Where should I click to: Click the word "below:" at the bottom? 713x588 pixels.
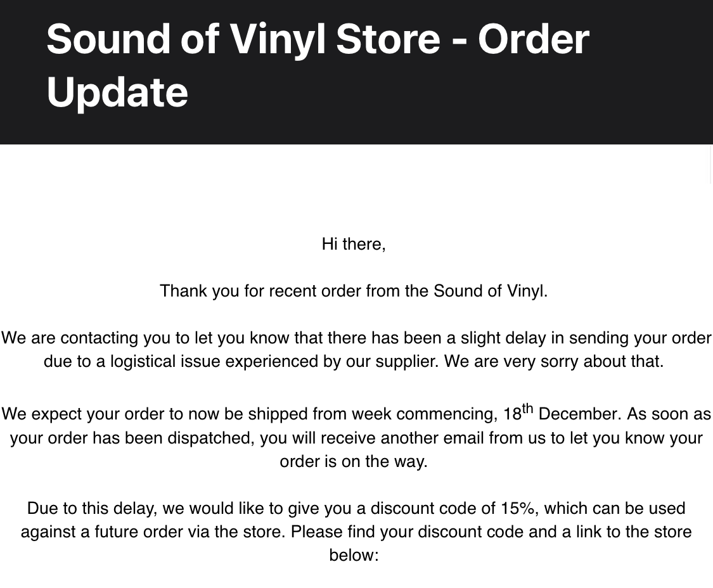click(354, 555)
